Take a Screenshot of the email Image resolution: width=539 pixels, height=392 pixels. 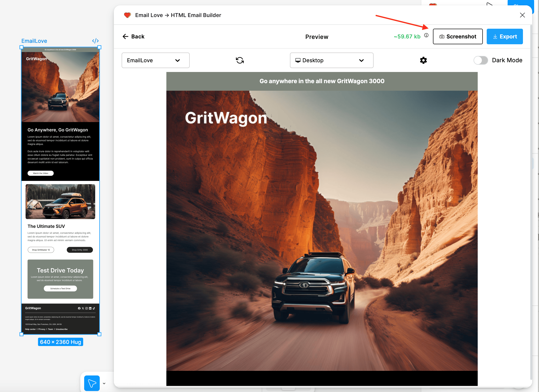point(458,36)
